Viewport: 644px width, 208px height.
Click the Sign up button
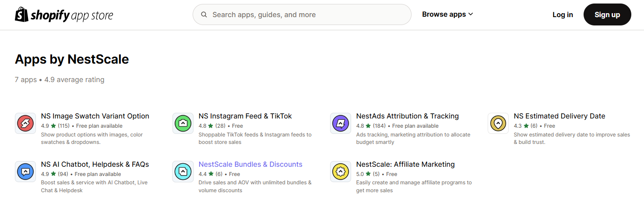[x=607, y=14]
